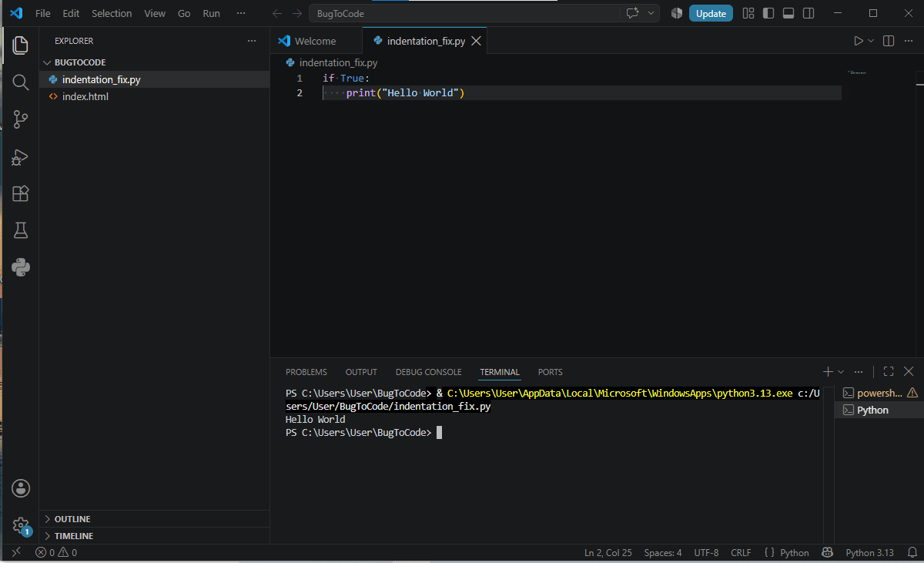This screenshot has width=924, height=563.
Task: Toggle the bottom Panel visibility
Action: [788, 13]
